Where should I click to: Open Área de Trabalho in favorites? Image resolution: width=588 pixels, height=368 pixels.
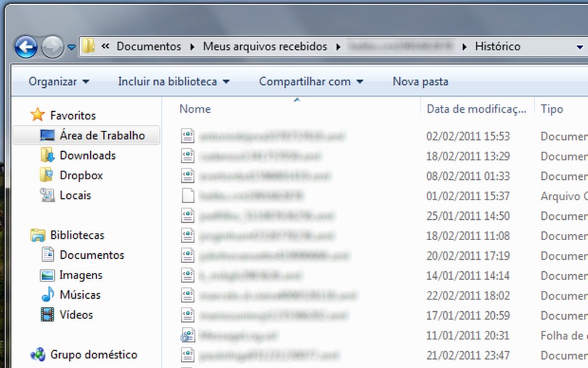coord(102,135)
